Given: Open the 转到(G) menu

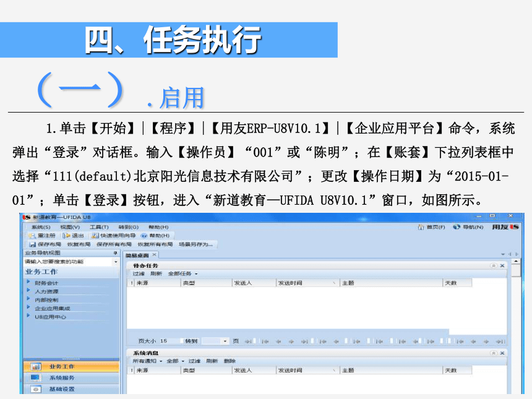Looking at the screenshot, I should [129, 227].
